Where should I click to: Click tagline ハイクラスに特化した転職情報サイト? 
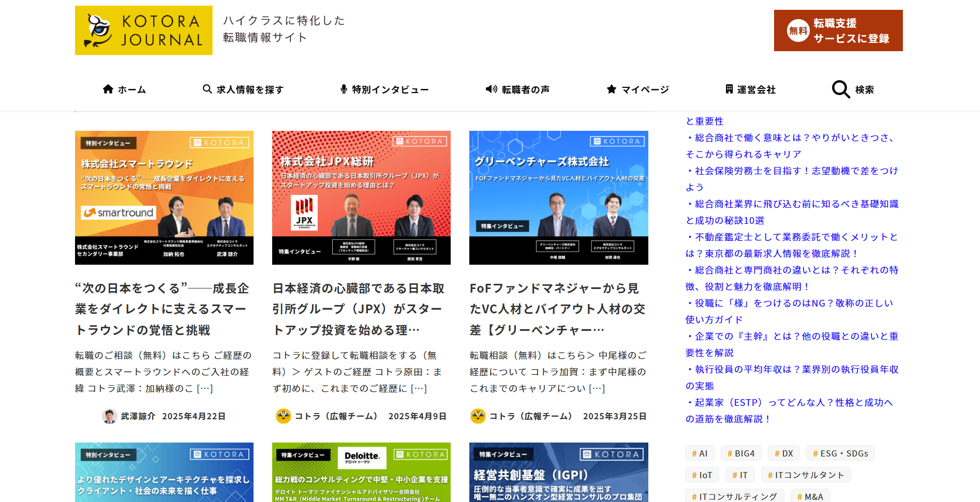click(284, 29)
